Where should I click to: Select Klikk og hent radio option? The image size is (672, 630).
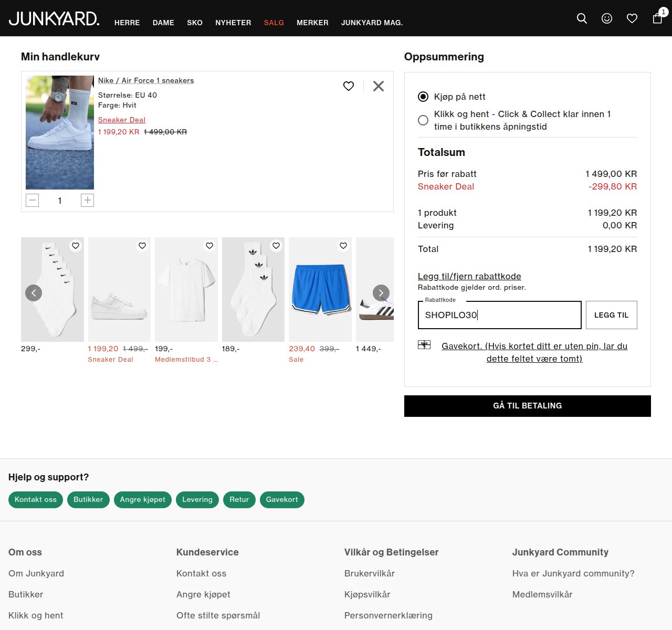tap(423, 120)
